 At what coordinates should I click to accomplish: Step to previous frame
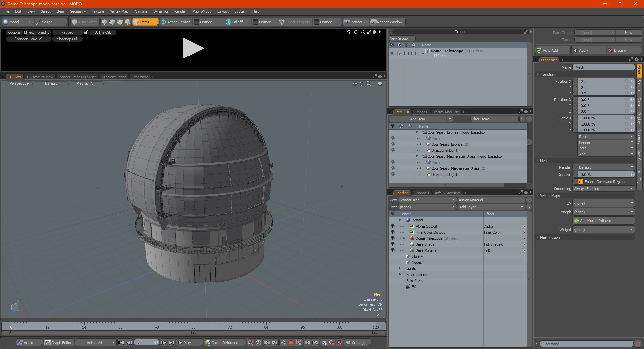129,343
